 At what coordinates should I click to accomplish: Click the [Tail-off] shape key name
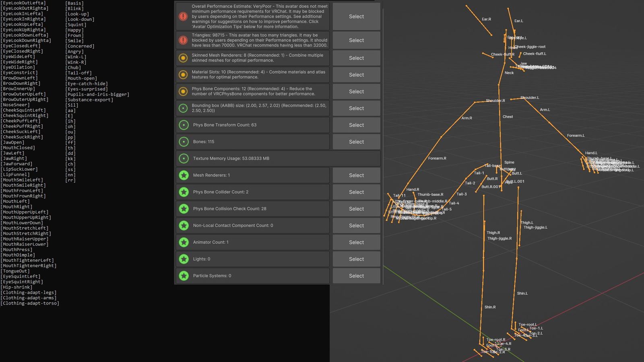pos(78,73)
